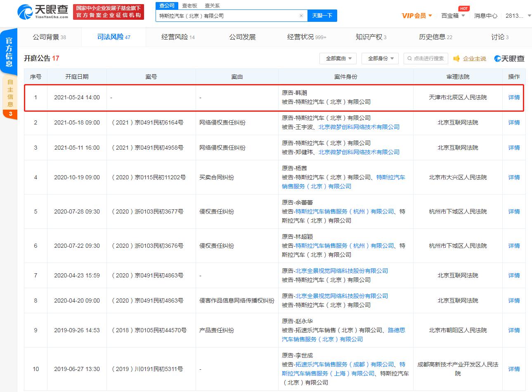The width and height of the screenshot is (532, 392).
Task: Switch to the 查公司 search tab
Action: pyautogui.click(x=167, y=6)
